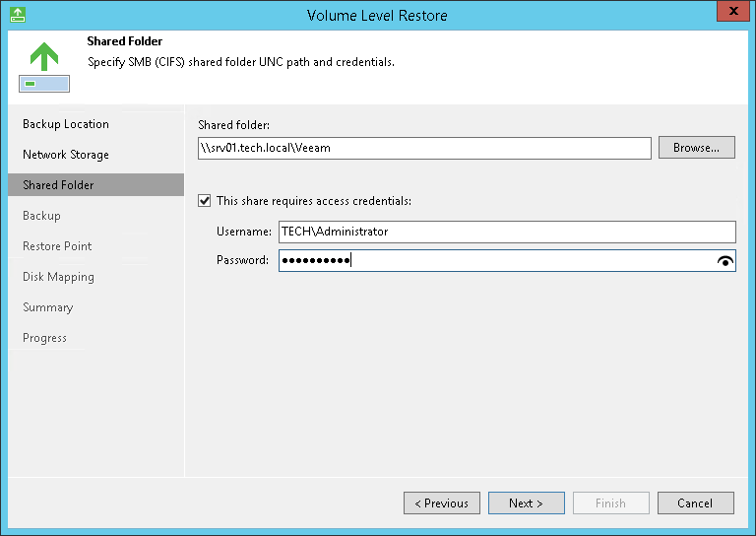This screenshot has width=756, height=536.
Task: Close the Volume Level Restore window
Action: pos(729,13)
